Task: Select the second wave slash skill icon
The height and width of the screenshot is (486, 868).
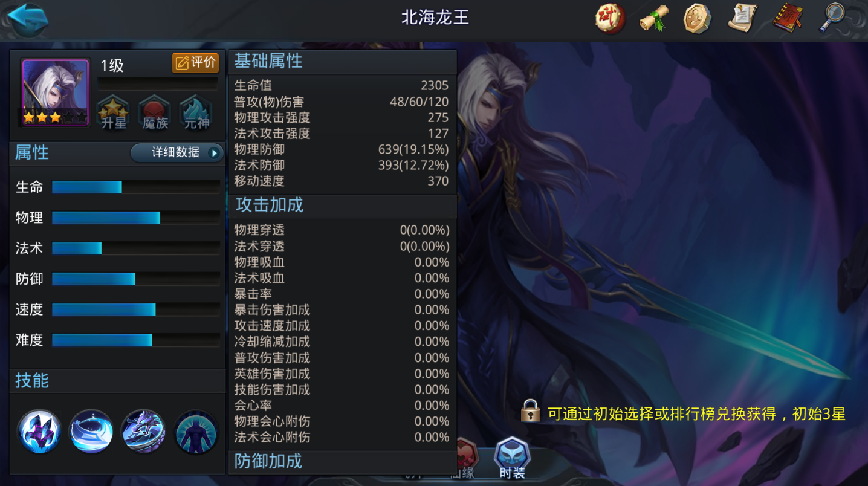Action: 91,432
